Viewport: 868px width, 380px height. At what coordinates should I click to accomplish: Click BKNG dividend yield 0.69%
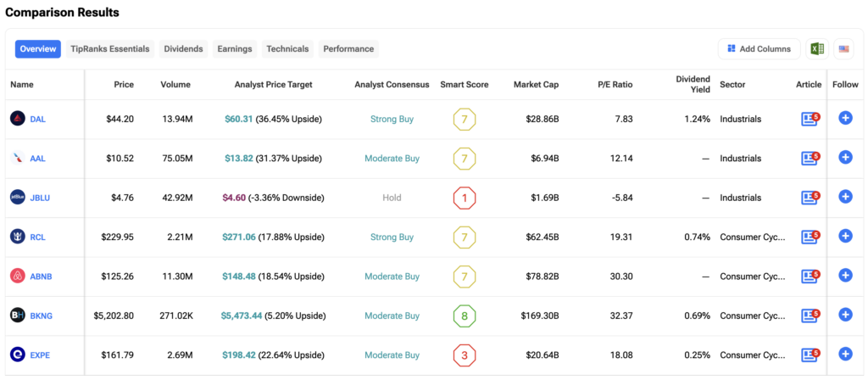[x=698, y=316]
